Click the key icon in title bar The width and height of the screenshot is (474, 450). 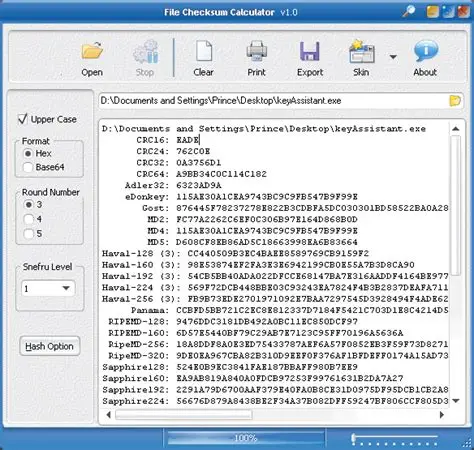pos(408,12)
